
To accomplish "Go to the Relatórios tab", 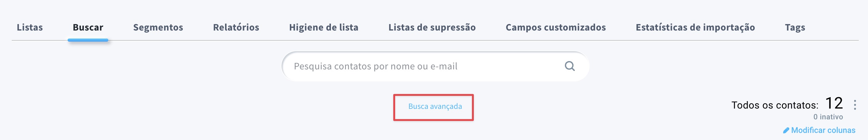I will pos(236,27).
